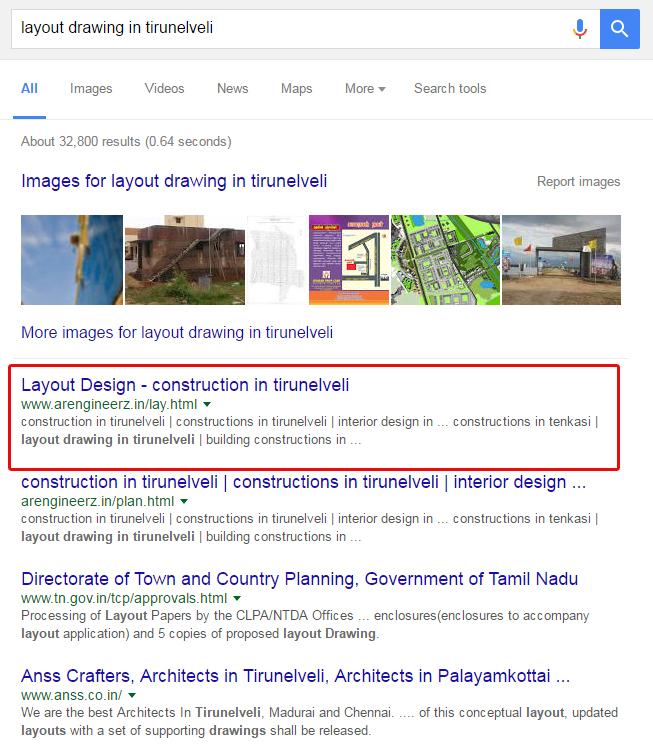Open the green site plan map thumbnail

tap(445, 260)
